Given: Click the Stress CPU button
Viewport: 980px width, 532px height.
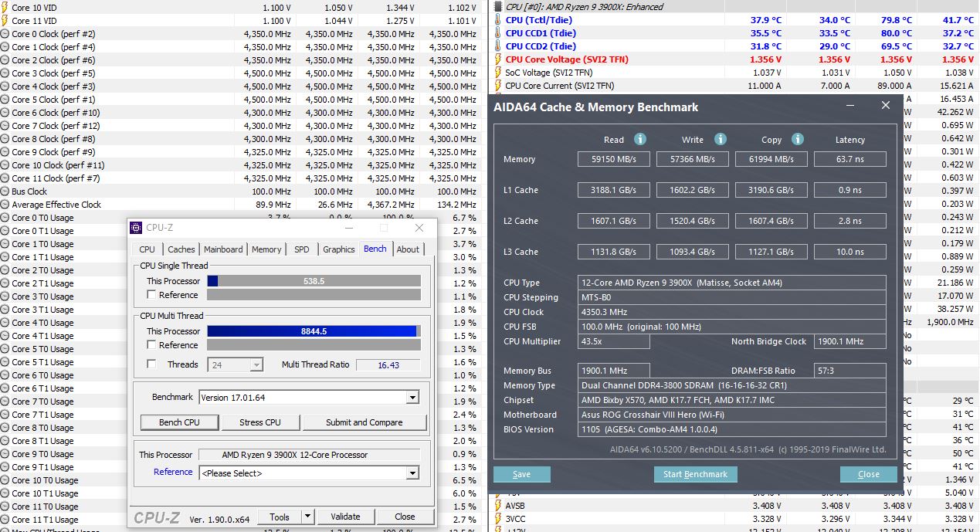Looking at the screenshot, I should tap(260, 422).
